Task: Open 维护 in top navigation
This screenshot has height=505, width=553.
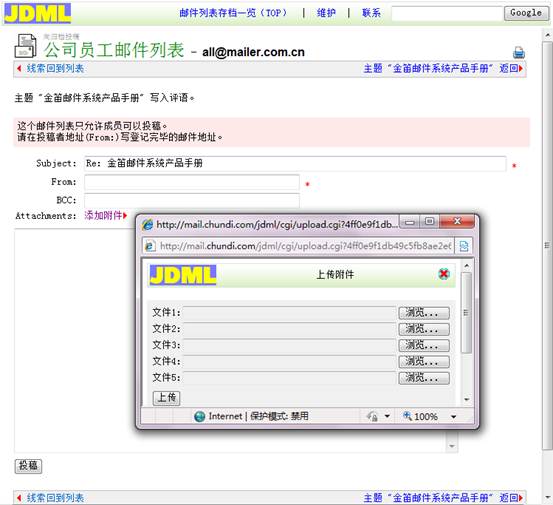Action: [326, 13]
